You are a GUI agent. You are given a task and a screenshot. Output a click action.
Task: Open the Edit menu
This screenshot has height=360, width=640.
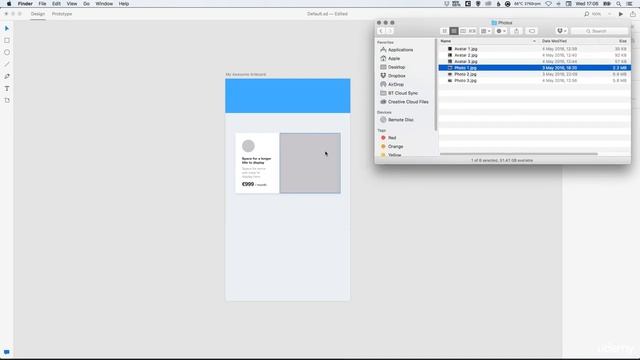tap(56, 4)
